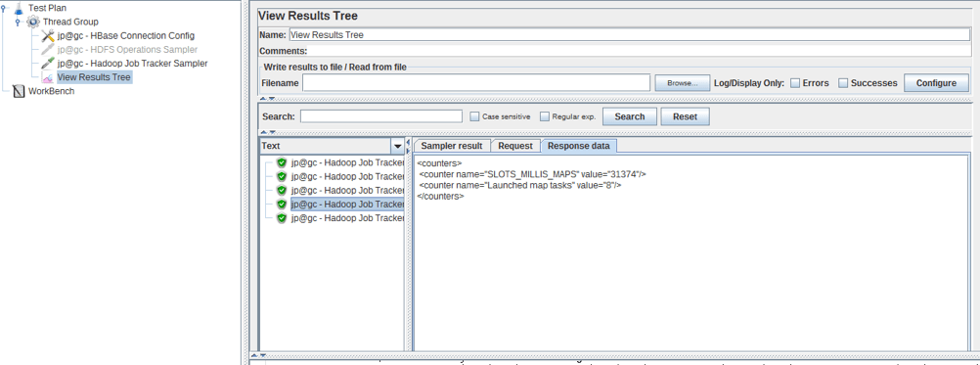Select the fifth Hadoop Job Tracker result
The width and height of the screenshot is (980, 365).
click(x=347, y=218)
